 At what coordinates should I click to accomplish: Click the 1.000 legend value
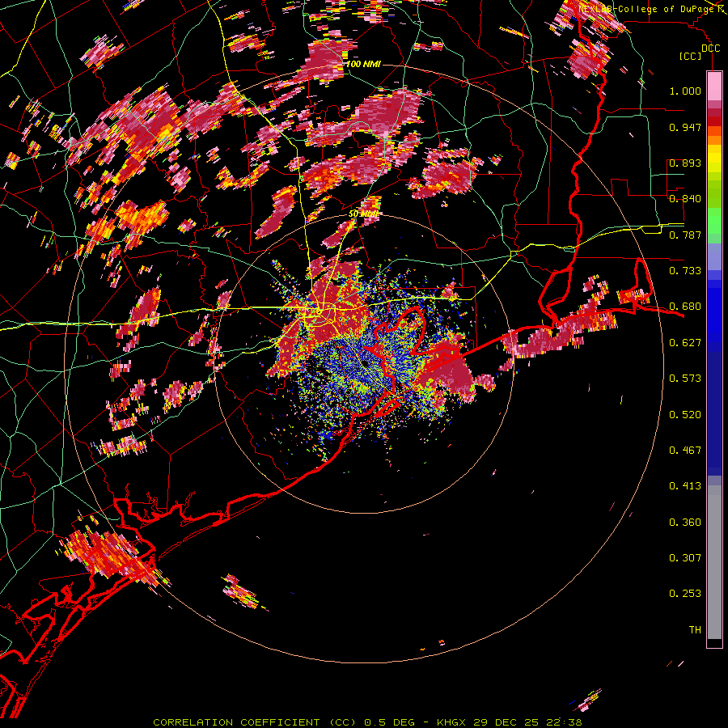[685, 91]
